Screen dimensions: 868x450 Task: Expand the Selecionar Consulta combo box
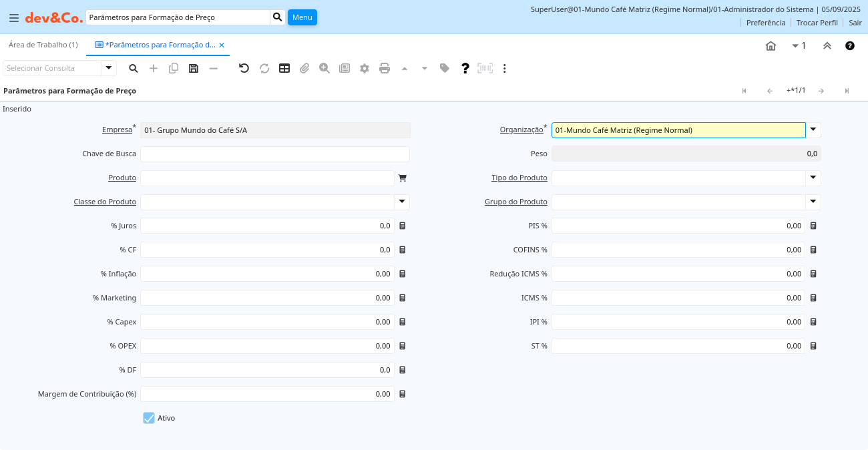tap(109, 68)
